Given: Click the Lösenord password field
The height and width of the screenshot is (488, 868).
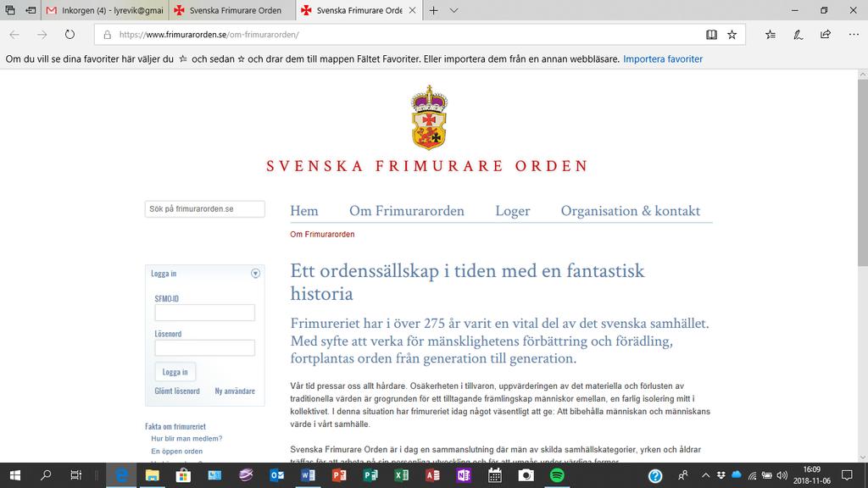Looking at the screenshot, I should pos(205,348).
